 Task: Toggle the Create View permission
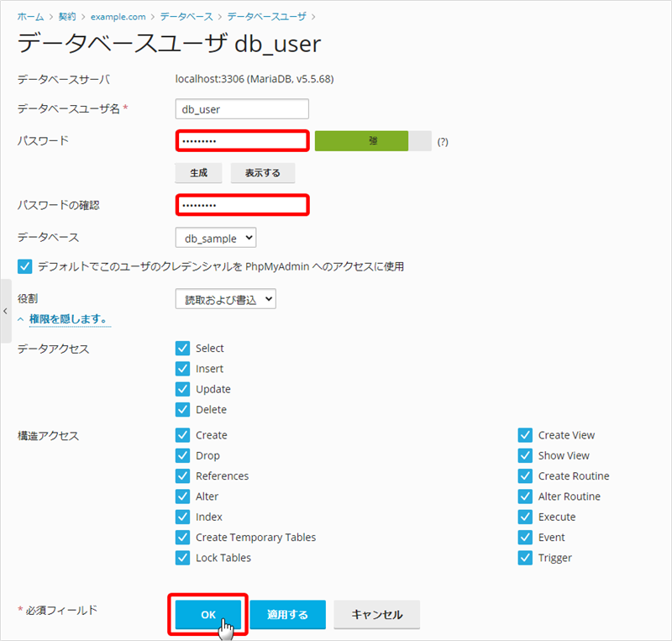[x=525, y=435]
